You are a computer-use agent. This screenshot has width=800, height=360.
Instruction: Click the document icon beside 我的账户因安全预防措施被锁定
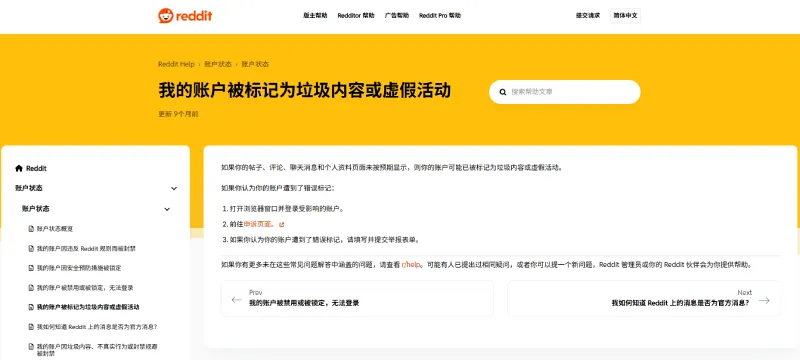pos(31,268)
